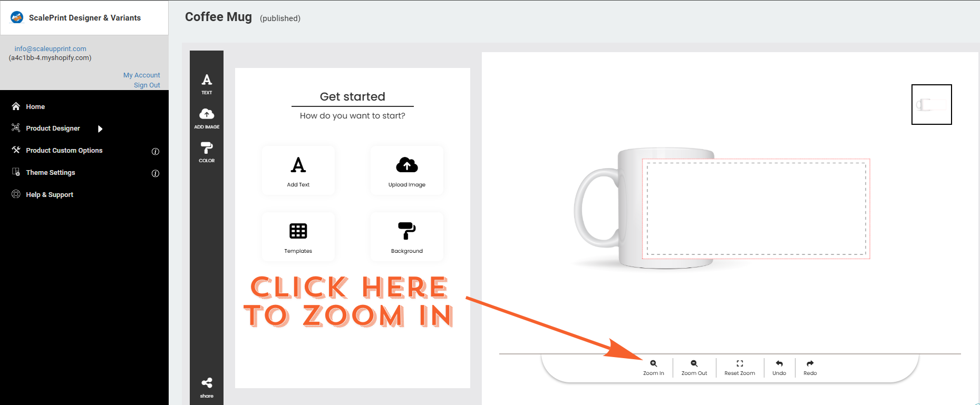Click the Help & Support lifebuoy icon
This screenshot has height=405, width=980.
coord(16,194)
